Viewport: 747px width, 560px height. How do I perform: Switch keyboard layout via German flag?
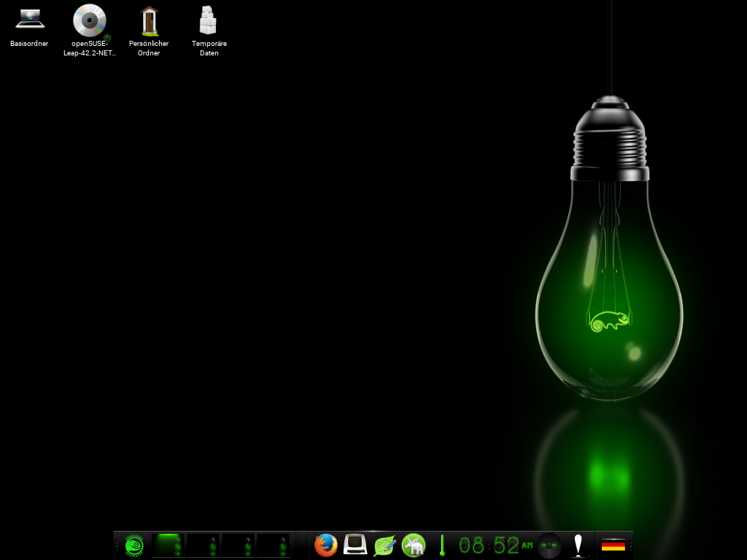(613, 545)
